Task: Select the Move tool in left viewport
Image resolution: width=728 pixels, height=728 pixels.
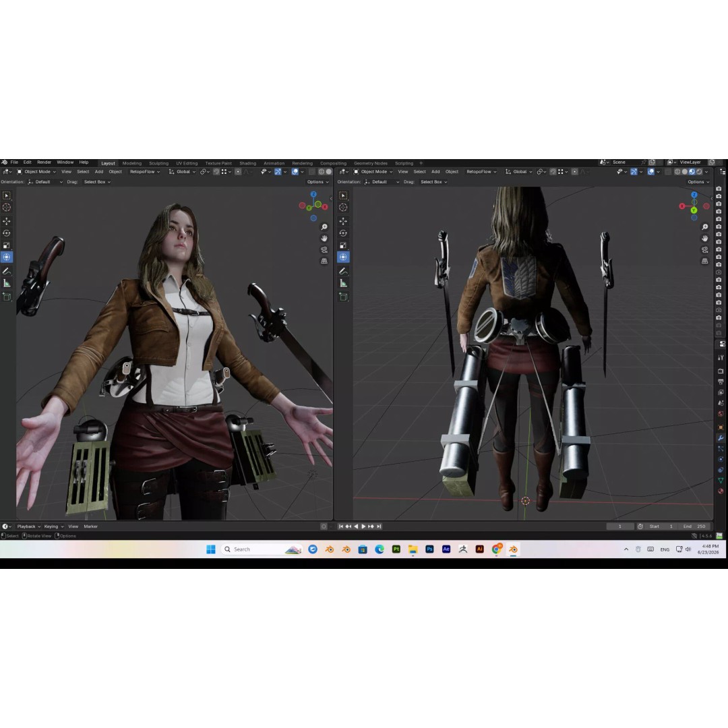Action: [7, 222]
